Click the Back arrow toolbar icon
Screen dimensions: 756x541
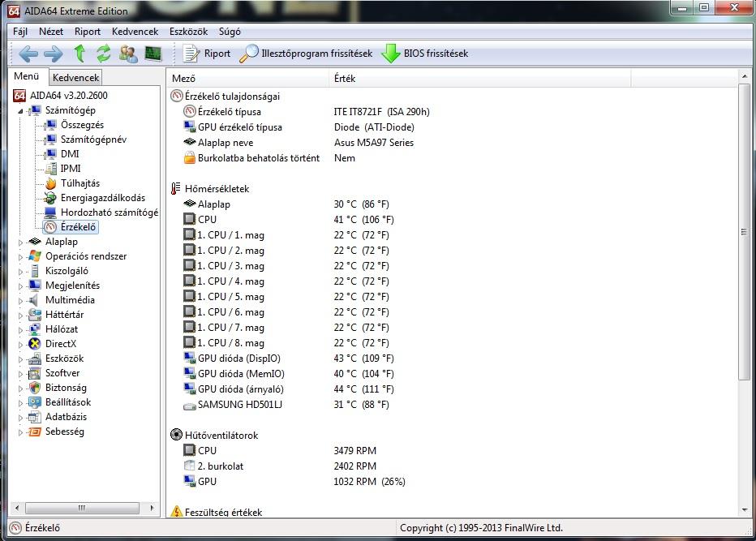[28, 54]
